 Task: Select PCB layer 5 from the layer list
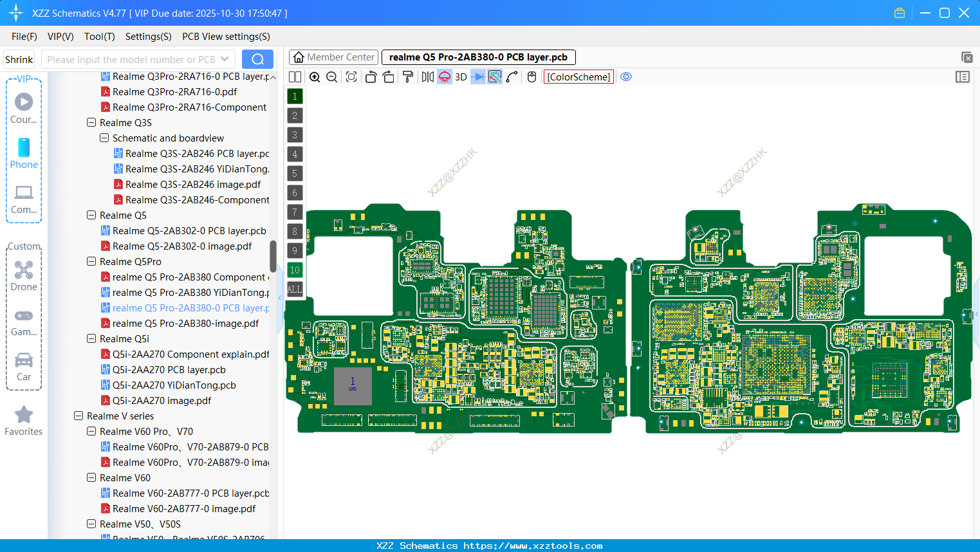pyautogui.click(x=295, y=173)
